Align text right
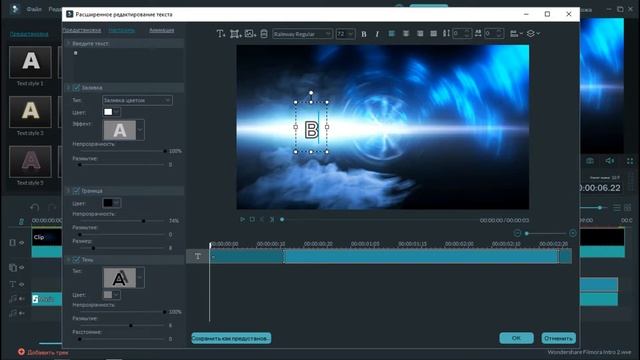The width and height of the screenshot is (640, 360). pyautogui.click(x=420, y=33)
